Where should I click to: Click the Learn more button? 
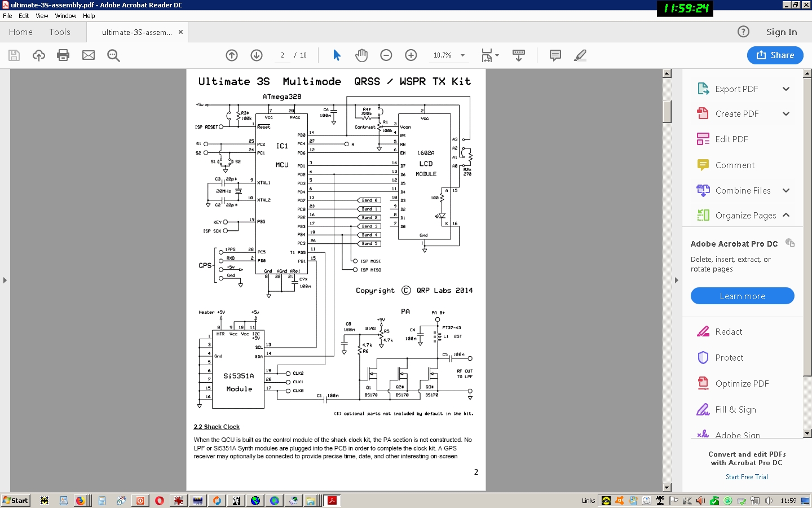tap(743, 296)
